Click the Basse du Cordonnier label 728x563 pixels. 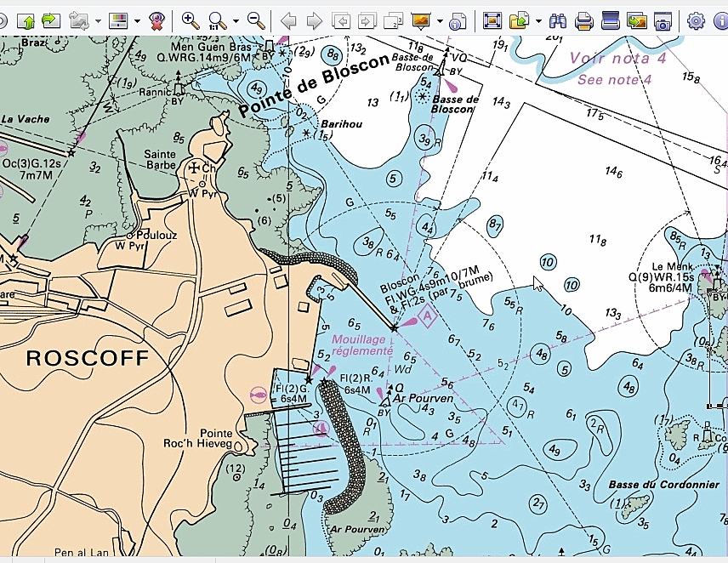(x=664, y=485)
